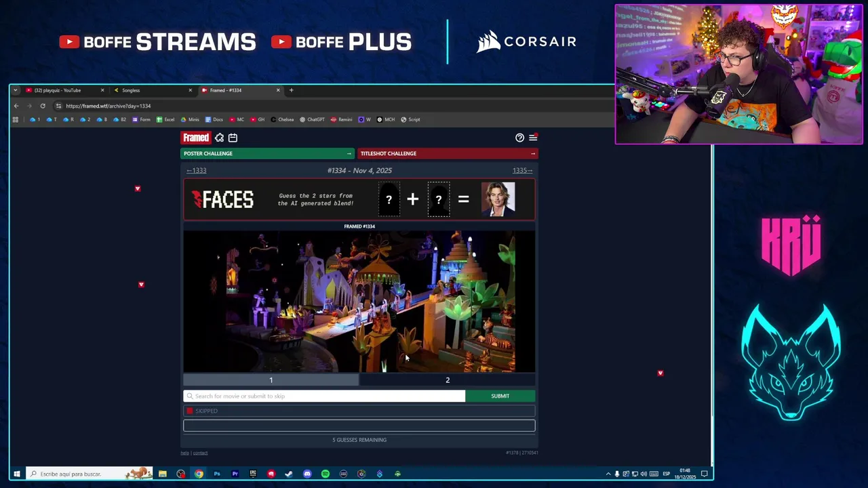Click the 5 guesses remaining text

(359, 440)
